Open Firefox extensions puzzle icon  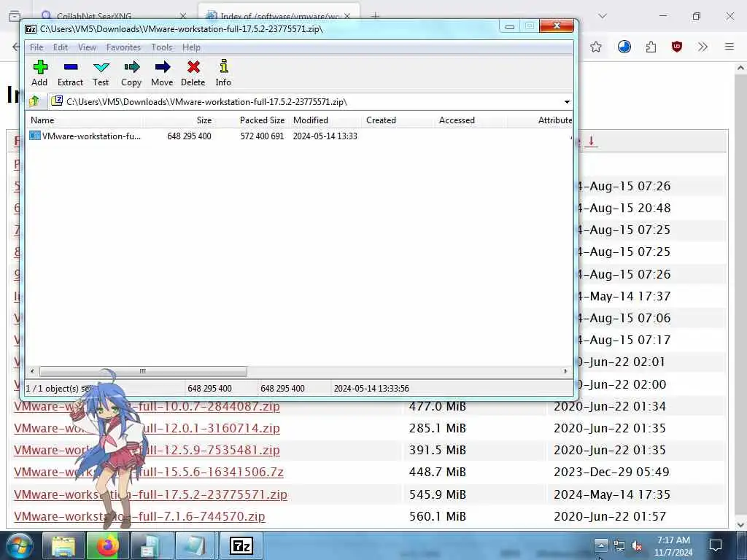pos(651,47)
